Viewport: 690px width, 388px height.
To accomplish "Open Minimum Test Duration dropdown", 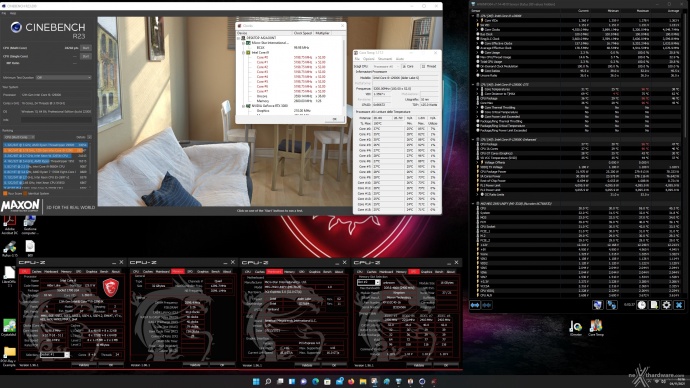I will tap(64, 77).
